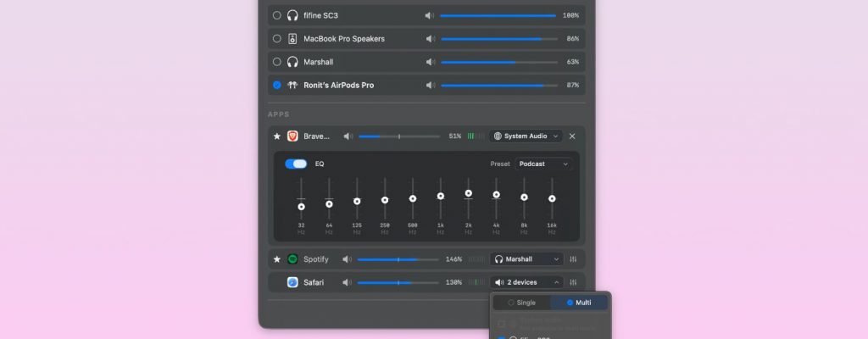The image size is (868, 339).
Task: Close Brave's expanded EQ panel
Action: [572, 136]
